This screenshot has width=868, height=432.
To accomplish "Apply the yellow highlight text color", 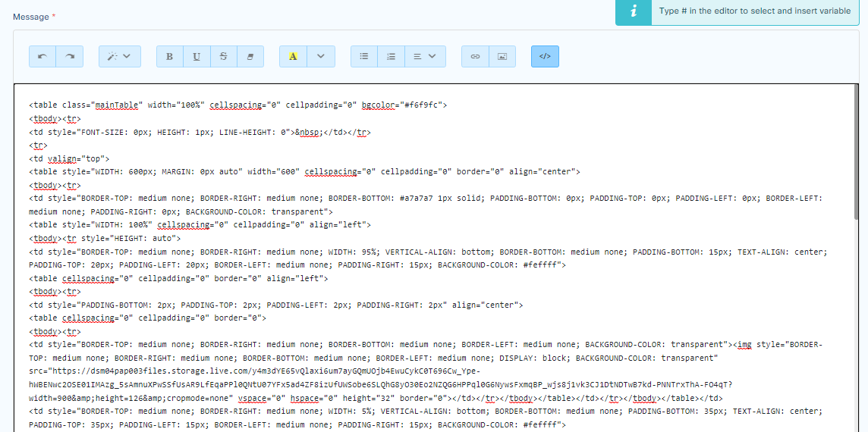I will pyautogui.click(x=293, y=56).
